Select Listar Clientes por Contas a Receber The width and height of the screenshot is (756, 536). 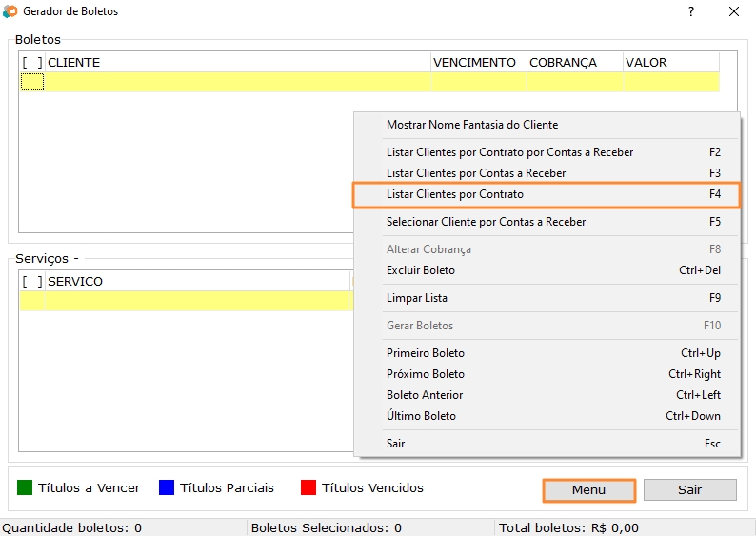(476, 173)
